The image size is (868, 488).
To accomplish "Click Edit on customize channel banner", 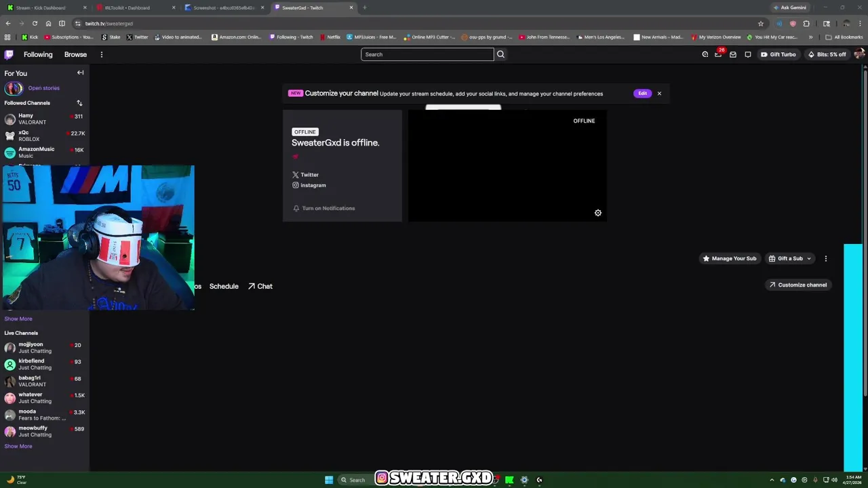I will tap(642, 94).
